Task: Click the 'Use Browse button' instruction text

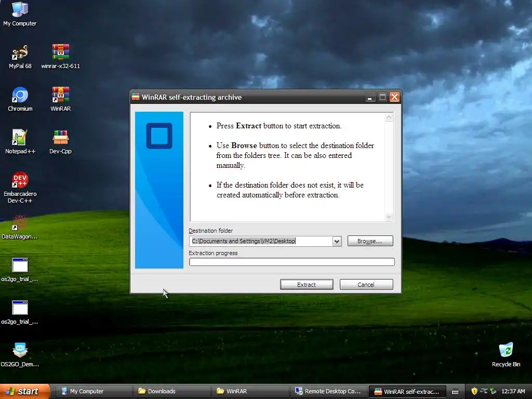Action: click(x=295, y=155)
